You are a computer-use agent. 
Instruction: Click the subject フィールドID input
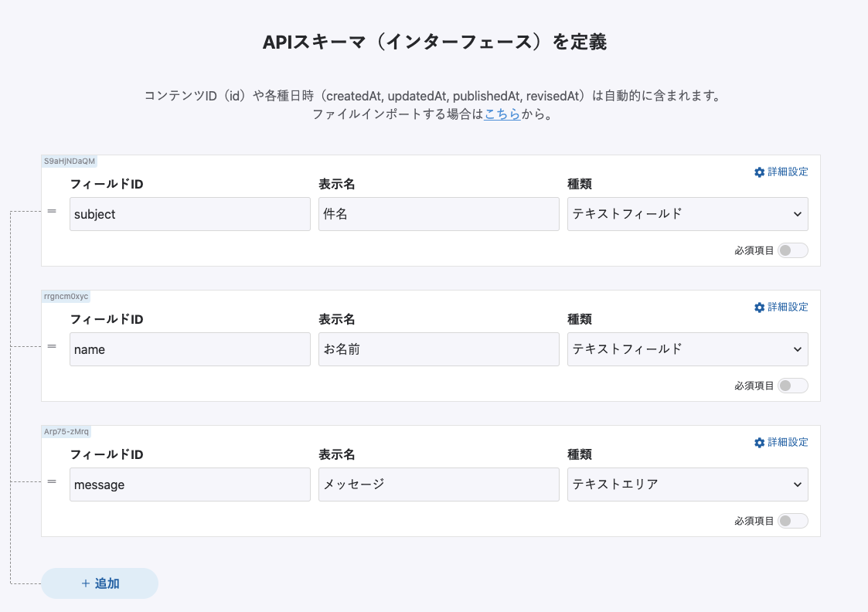tap(189, 214)
